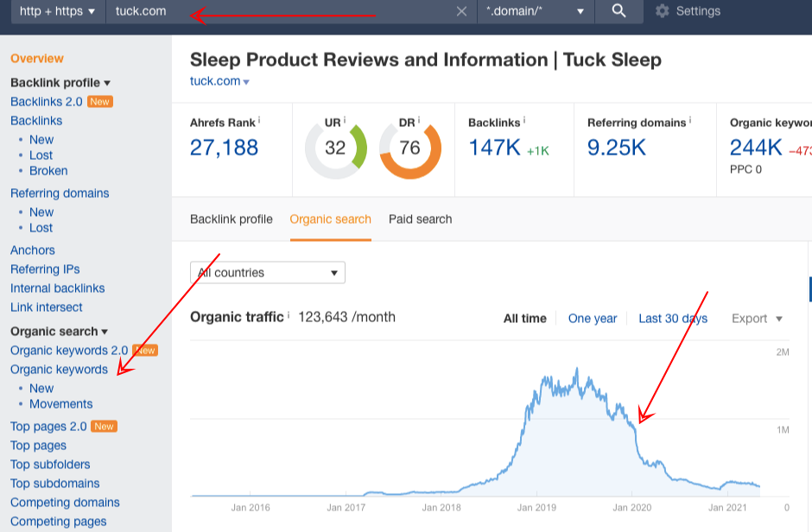Image resolution: width=812 pixels, height=532 pixels.
Task: Open the Top subdomains link
Action: (x=55, y=484)
